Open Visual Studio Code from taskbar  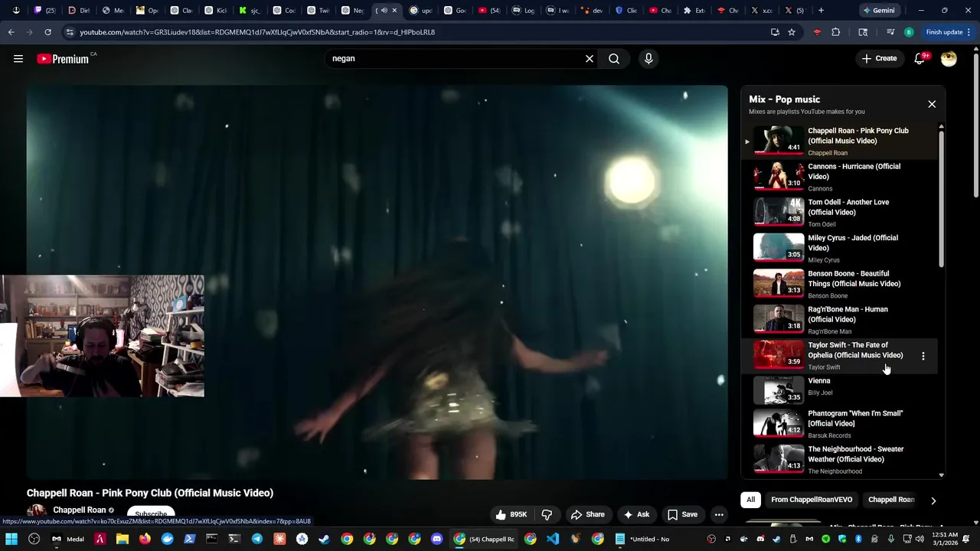point(553,539)
